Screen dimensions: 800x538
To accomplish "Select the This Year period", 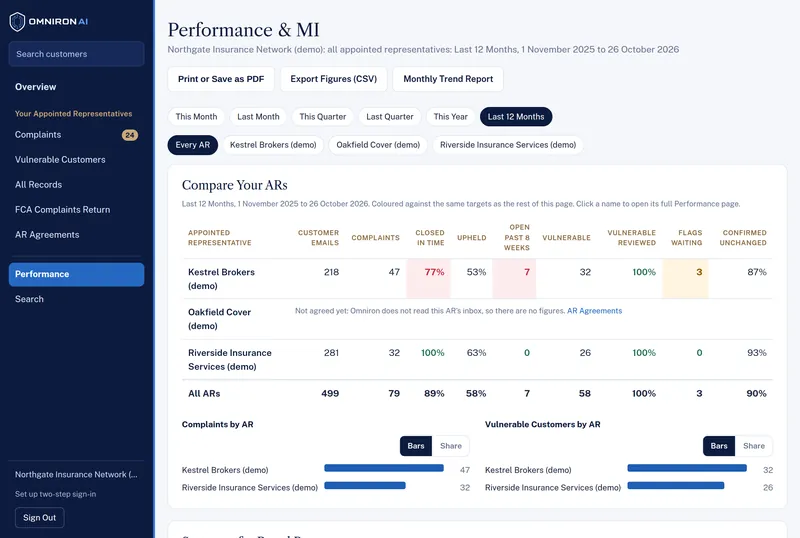I will point(451,117).
